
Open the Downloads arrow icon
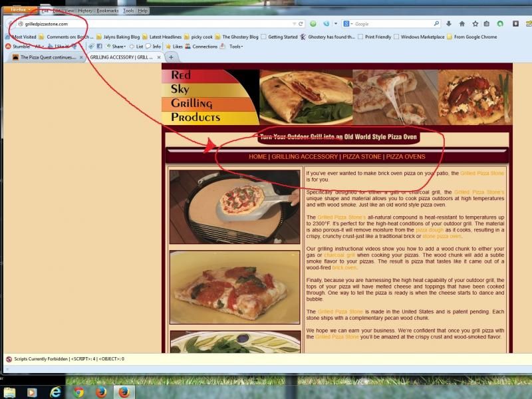[x=448, y=24]
